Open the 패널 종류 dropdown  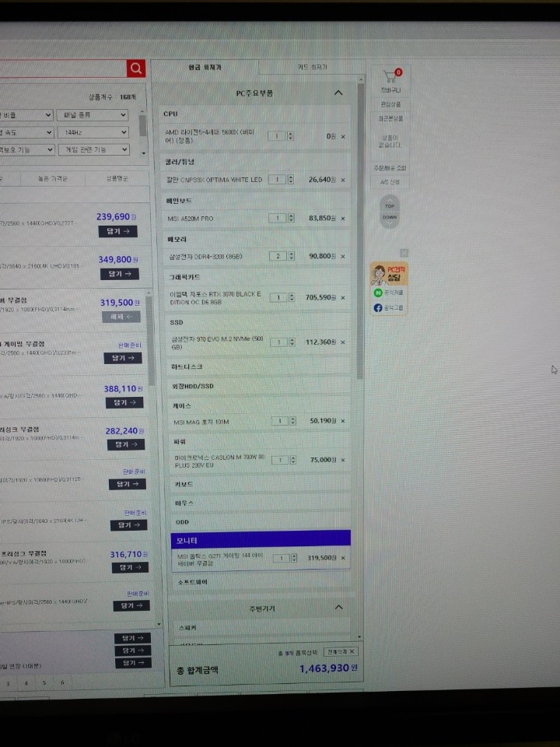[93, 115]
